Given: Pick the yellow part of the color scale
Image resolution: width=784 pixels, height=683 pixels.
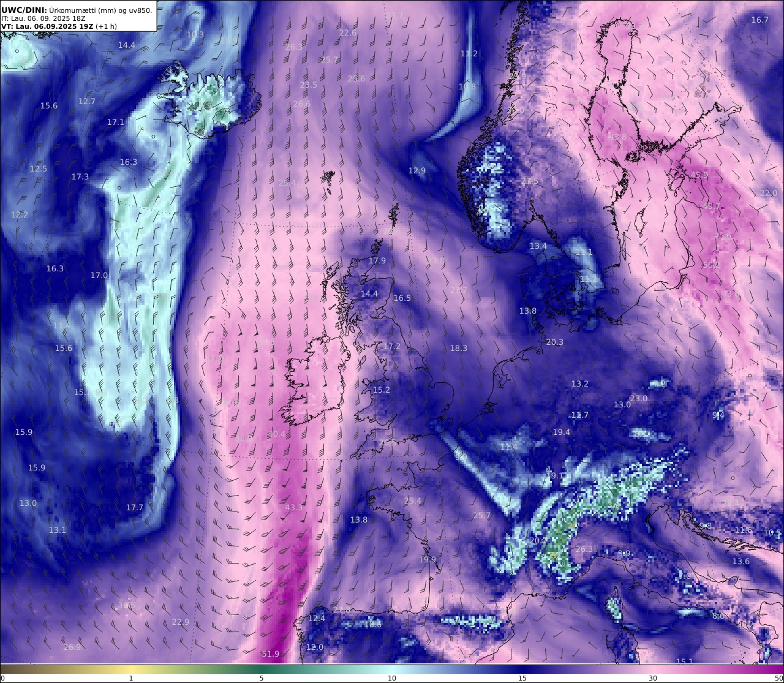Looking at the screenshot, I should [130, 668].
